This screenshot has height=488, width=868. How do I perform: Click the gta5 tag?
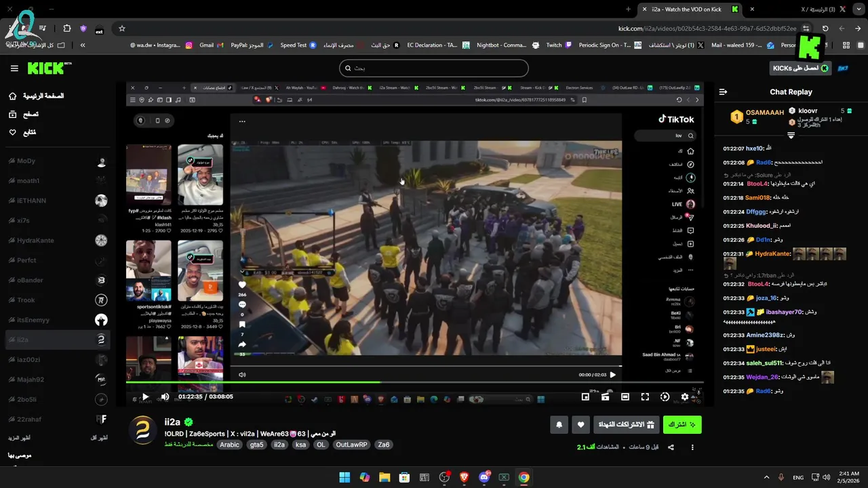point(256,445)
